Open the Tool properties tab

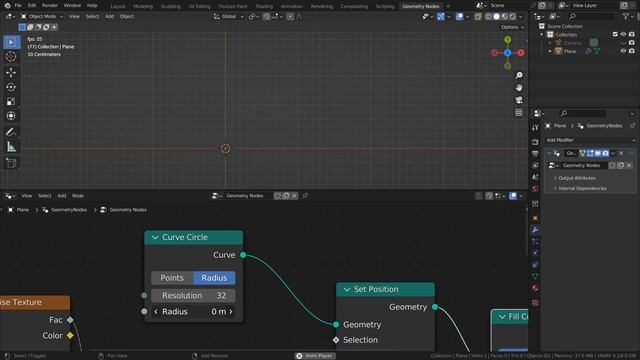tap(535, 128)
